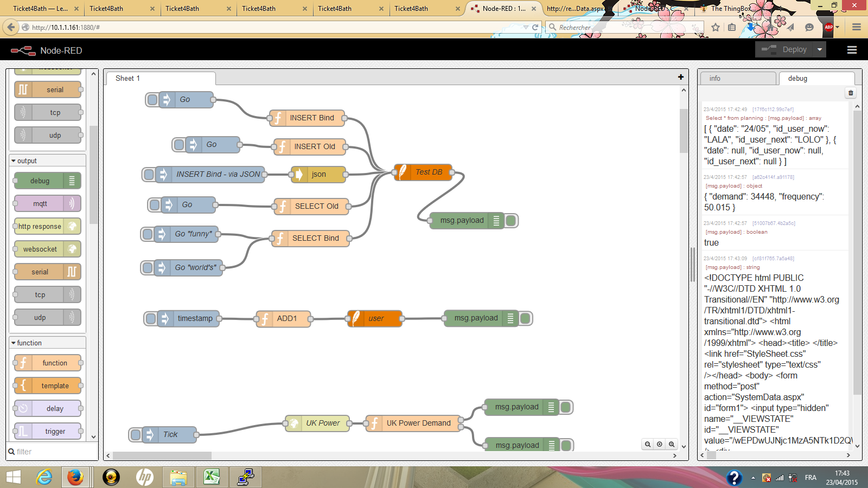This screenshot has width=868, height=488.
Task: Open Firefox from the taskbar
Action: click(75, 477)
